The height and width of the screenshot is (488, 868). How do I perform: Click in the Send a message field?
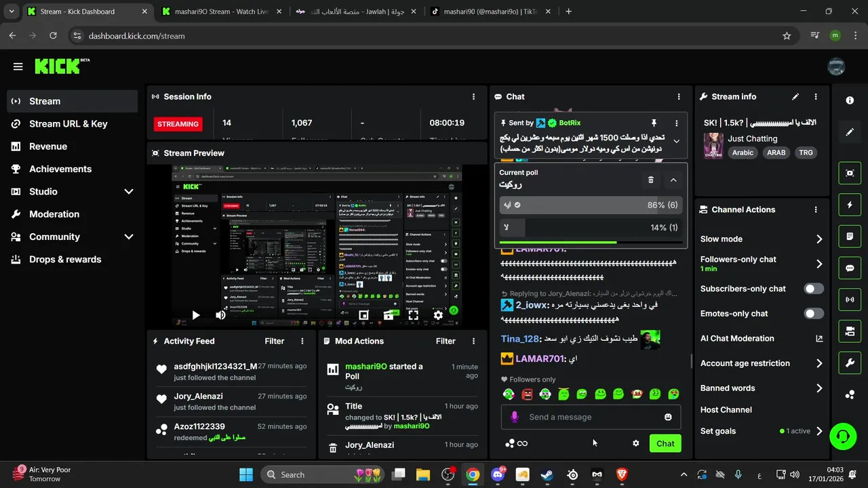point(590,417)
